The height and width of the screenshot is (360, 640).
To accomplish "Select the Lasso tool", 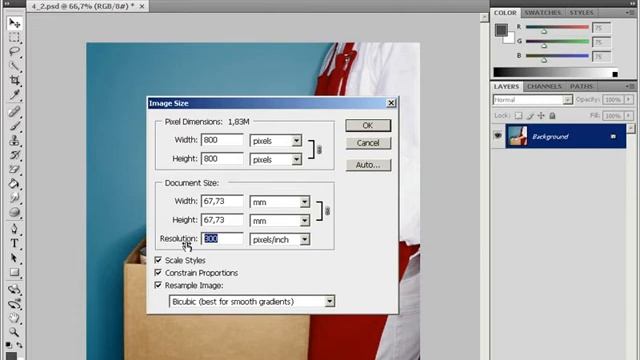I will [14, 51].
